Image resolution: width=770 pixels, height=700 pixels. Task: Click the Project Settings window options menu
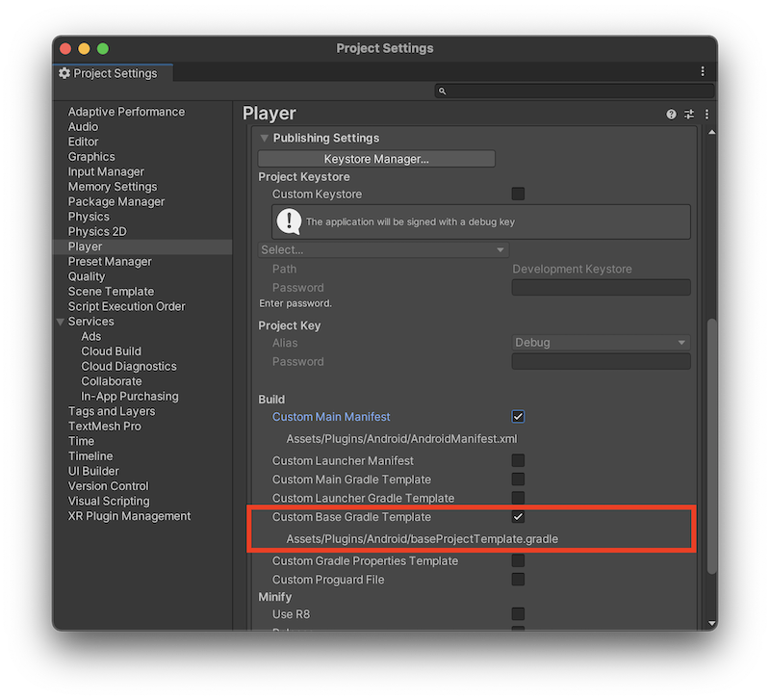(703, 72)
